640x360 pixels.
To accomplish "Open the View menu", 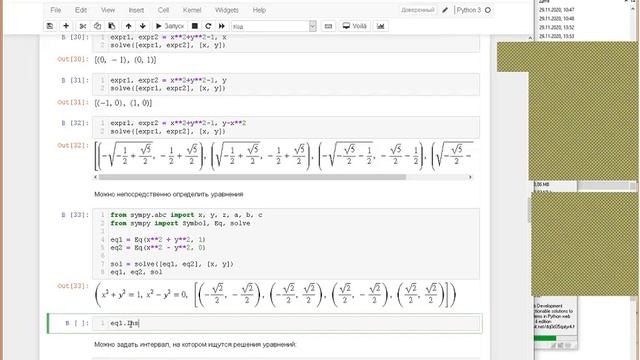I will click(108, 10).
